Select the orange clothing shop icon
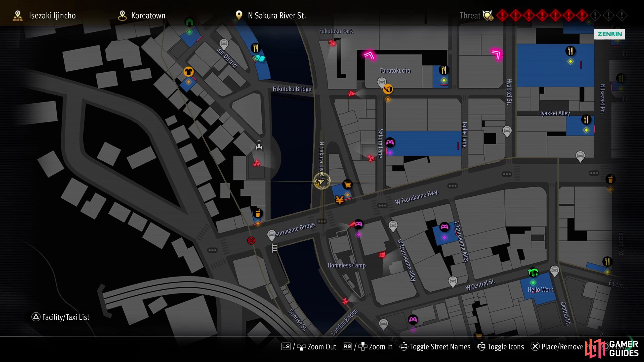This screenshot has width=644, height=362. [188, 72]
